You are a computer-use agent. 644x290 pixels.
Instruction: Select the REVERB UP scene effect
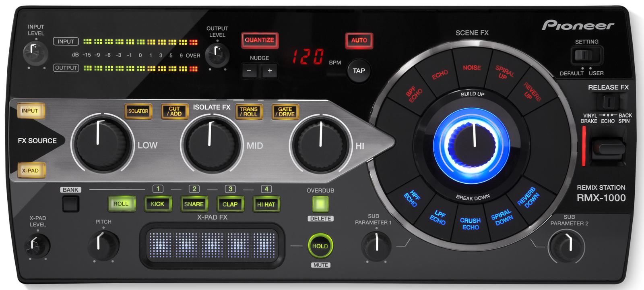531,92
